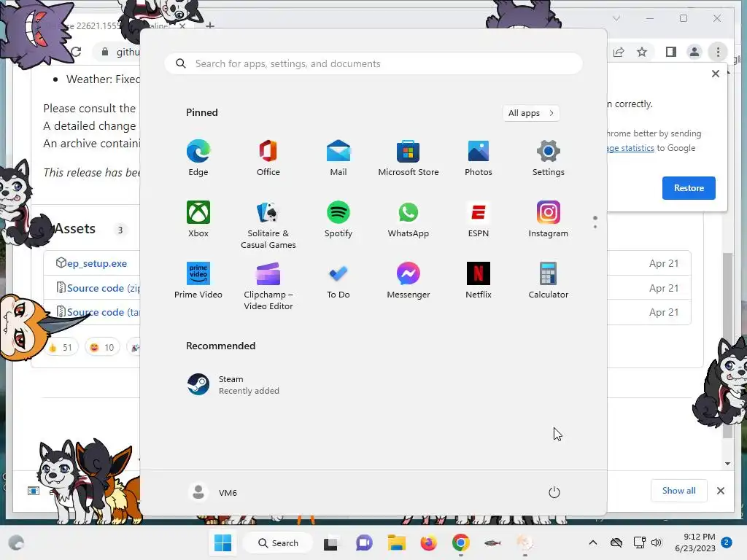Launch the Photos app
747x560 pixels.
(x=479, y=158)
